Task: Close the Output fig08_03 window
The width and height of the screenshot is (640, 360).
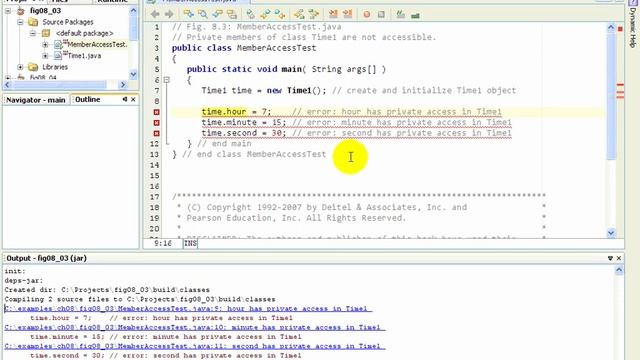Action: point(619,258)
